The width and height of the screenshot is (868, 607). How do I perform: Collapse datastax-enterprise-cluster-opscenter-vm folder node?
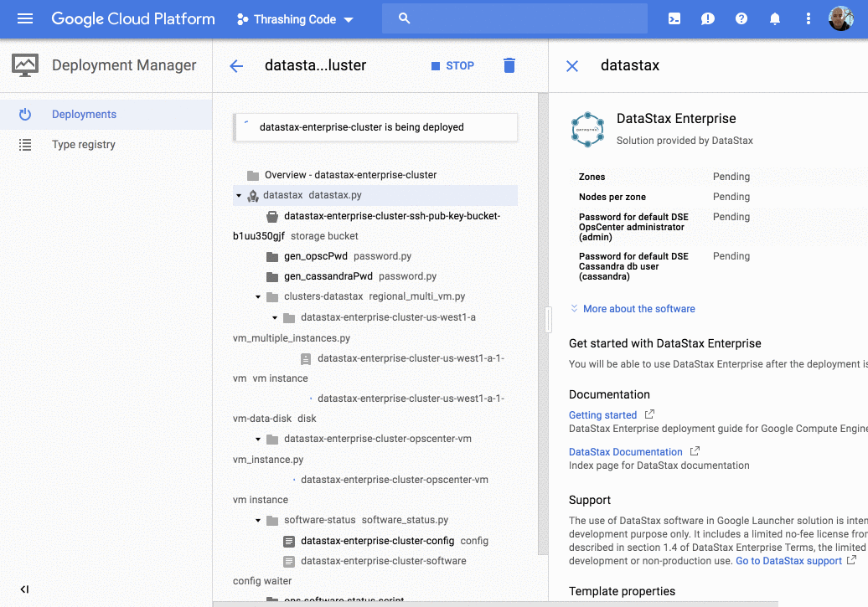[258, 440]
